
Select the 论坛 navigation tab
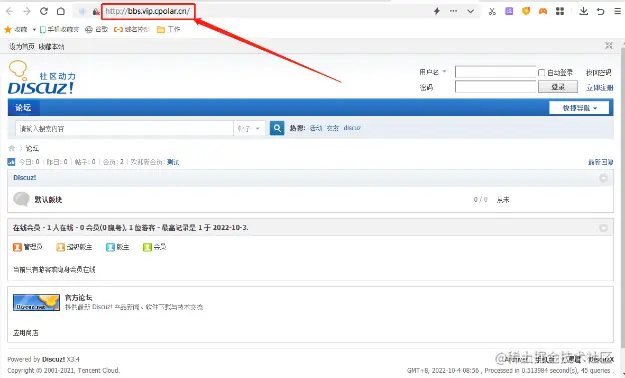pyautogui.click(x=24, y=107)
